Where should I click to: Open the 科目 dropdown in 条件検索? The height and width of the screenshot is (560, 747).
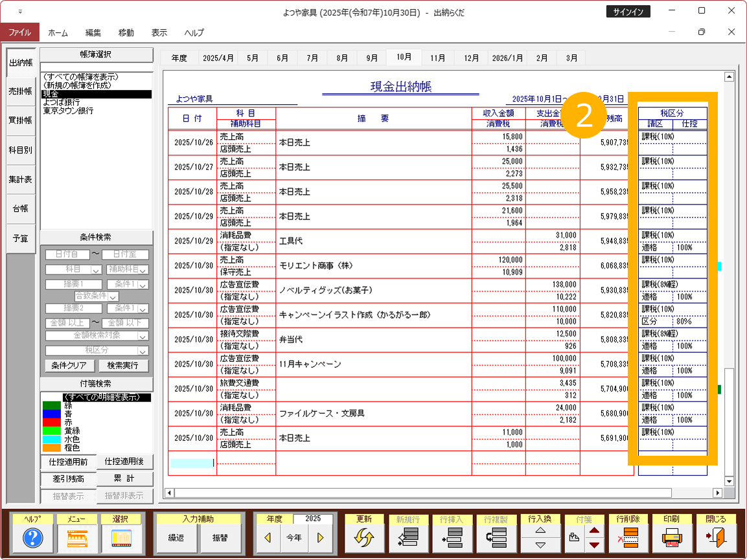tap(95, 269)
